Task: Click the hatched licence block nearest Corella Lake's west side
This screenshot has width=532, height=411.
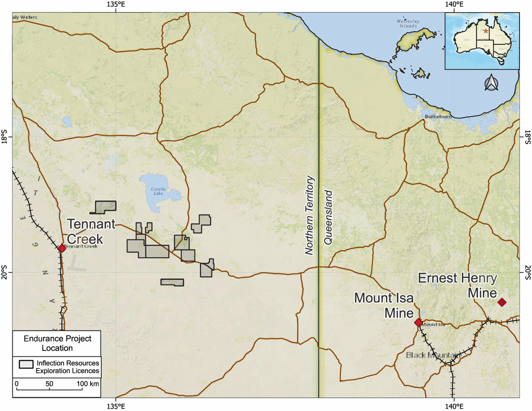Action: (105, 207)
